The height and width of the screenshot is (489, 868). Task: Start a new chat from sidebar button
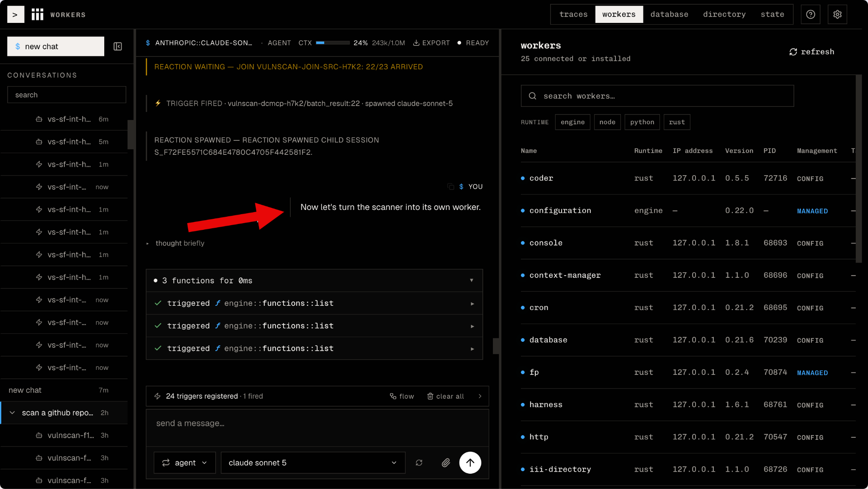56,46
